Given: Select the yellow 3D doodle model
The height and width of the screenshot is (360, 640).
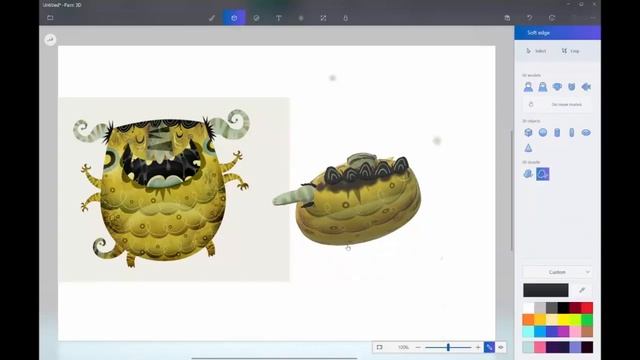Looking at the screenshot, I should 347,199.
